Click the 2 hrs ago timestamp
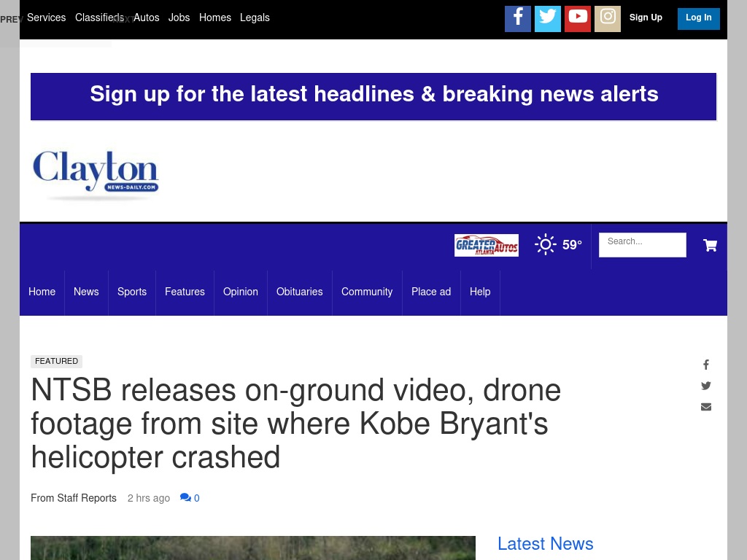The width and height of the screenshot is (747, 560). (149, 498)
